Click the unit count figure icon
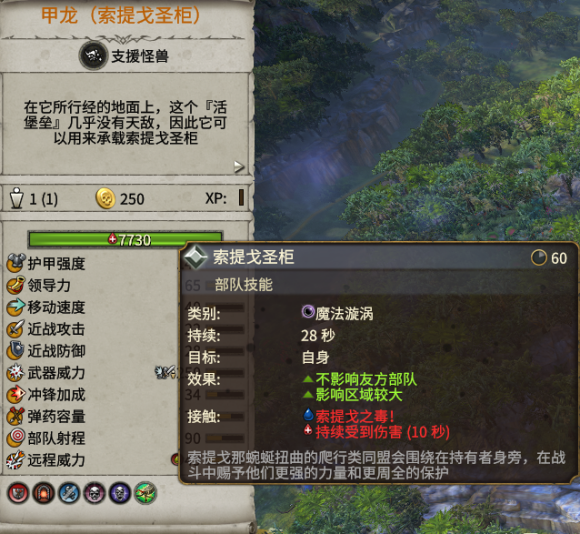This screenshot has height=534, width=580. tap(17, 198)
